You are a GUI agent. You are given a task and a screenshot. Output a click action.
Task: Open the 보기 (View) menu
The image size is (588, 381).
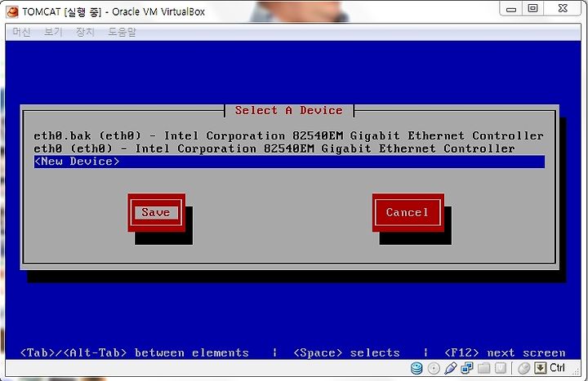point(53,32)
